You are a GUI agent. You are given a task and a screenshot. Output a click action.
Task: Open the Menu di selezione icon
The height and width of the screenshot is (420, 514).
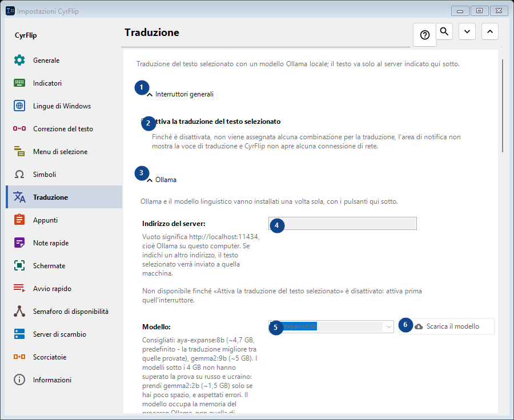click(19, 151)
